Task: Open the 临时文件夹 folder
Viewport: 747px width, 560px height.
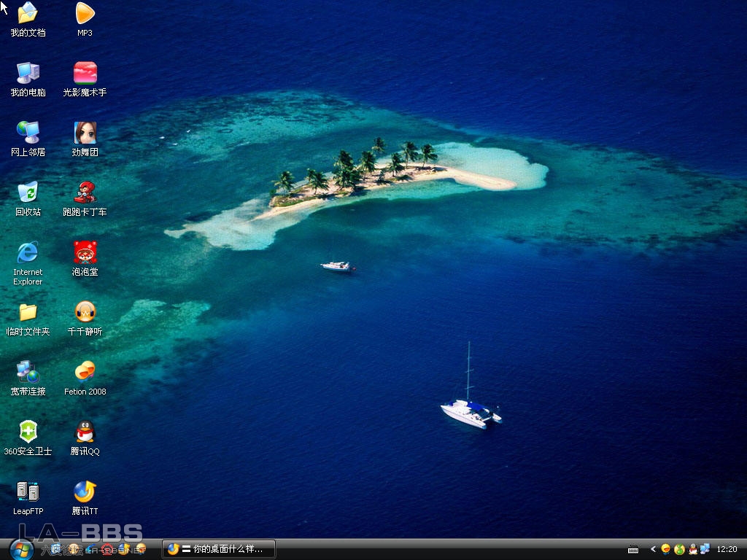Action: [28, 313]
